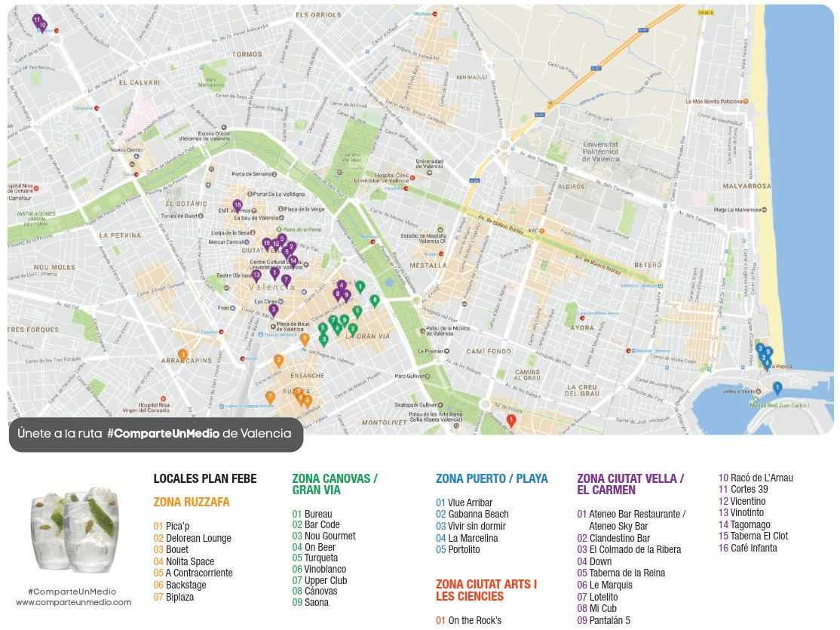The image size is (840, 630).
Task: Select orange pin 7 west of Ruzzafa
Action: [270, 397]
